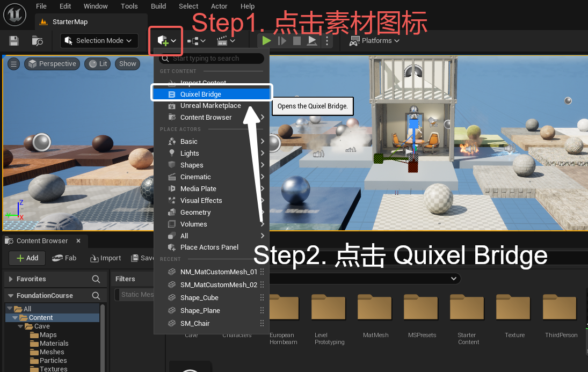
Task: Click the search field in add menu
Action: click(x=212, y=59)
